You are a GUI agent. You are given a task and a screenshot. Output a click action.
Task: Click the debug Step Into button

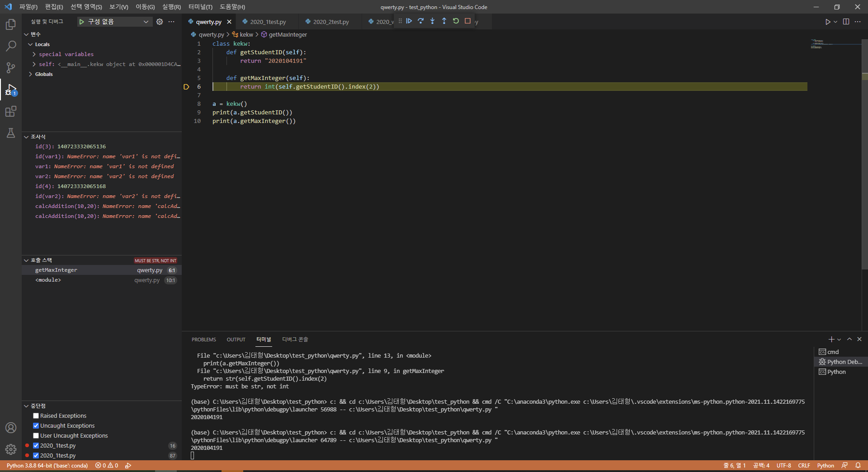(x=433, y=21)
